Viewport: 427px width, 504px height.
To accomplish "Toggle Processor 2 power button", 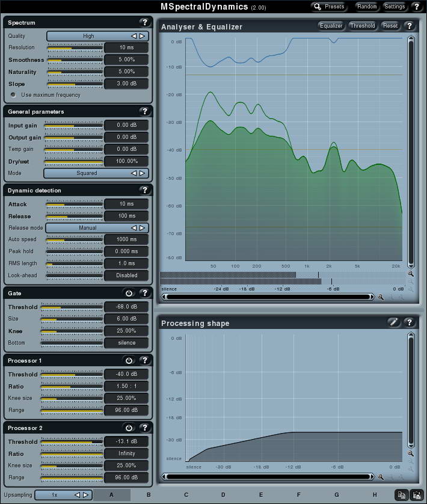I will [x=129, y=428].
